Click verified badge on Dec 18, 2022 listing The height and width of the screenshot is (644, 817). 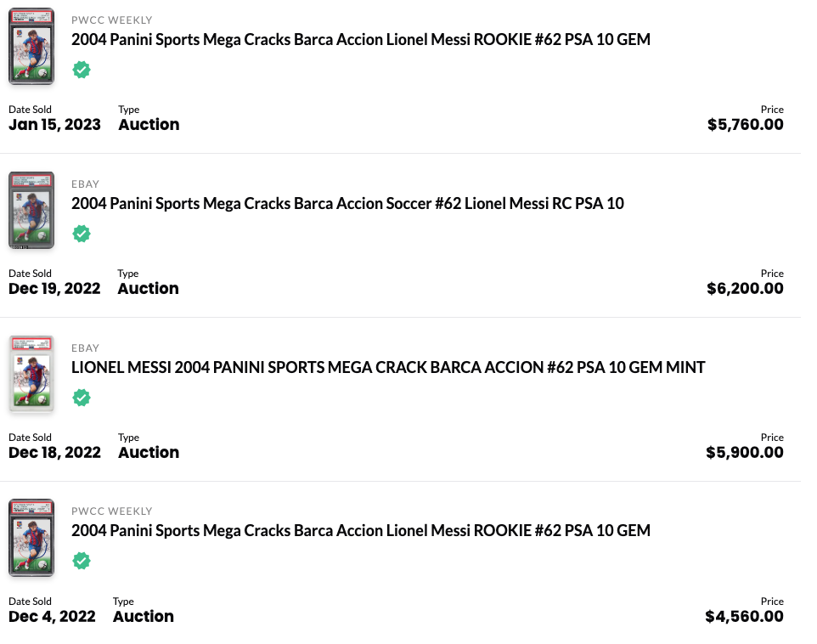pyautogui.click(x=82, y=398)
